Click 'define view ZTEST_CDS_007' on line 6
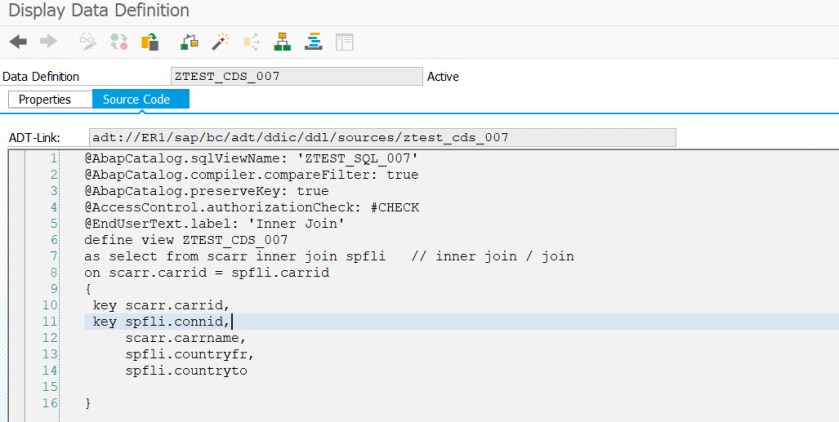Viewport: 839px width, 422px height. click(x=186, y=240)
